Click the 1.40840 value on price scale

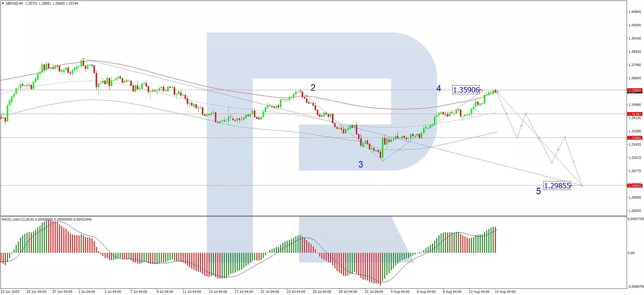tap(635, 12)
